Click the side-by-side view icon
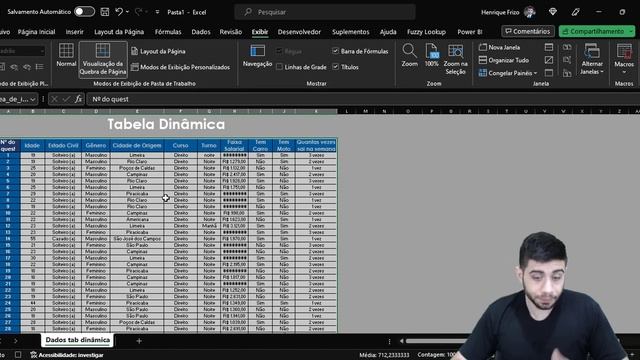 click(x=567, y=47)
